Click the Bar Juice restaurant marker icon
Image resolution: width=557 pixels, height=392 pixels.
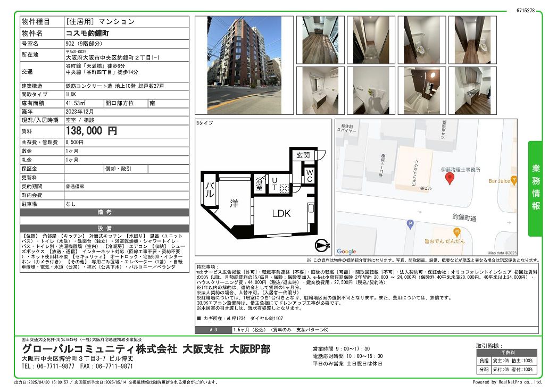[513, 180]
